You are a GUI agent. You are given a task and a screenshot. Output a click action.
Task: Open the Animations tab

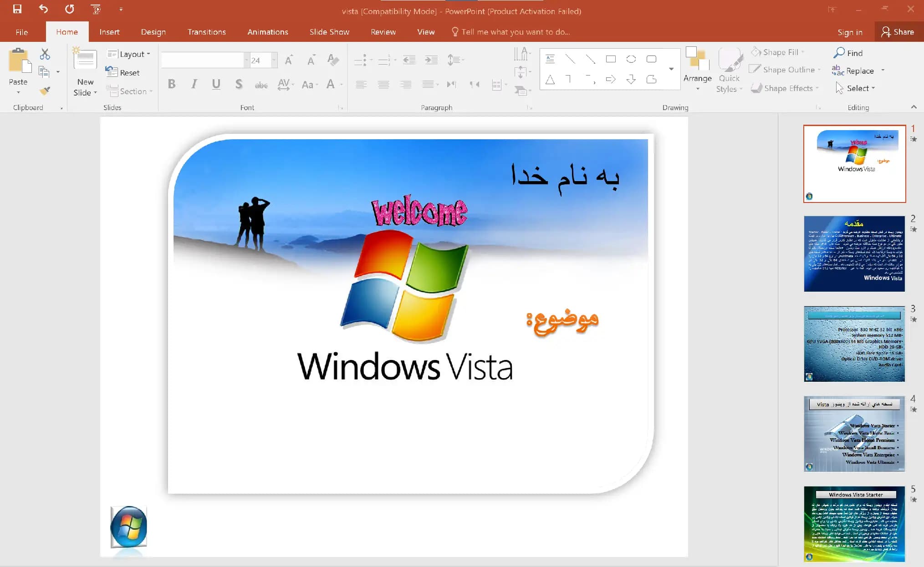pyautogui.click(x=268, y=32)
